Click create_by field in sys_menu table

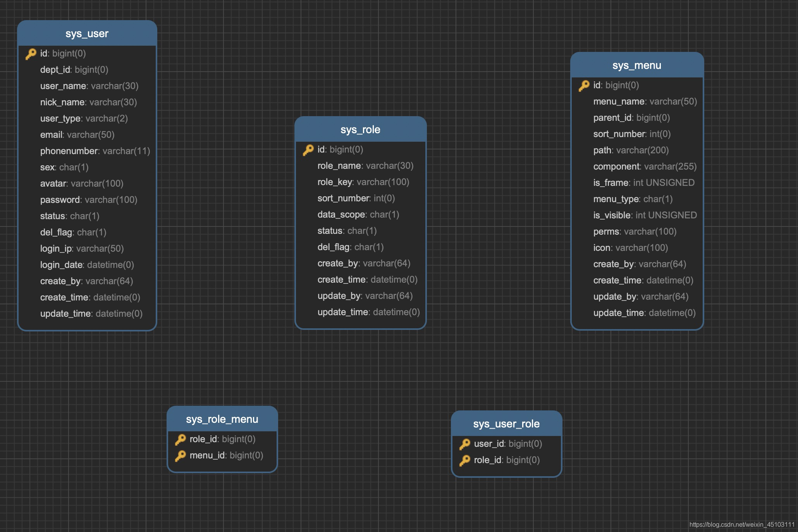[x=640, y=264]
